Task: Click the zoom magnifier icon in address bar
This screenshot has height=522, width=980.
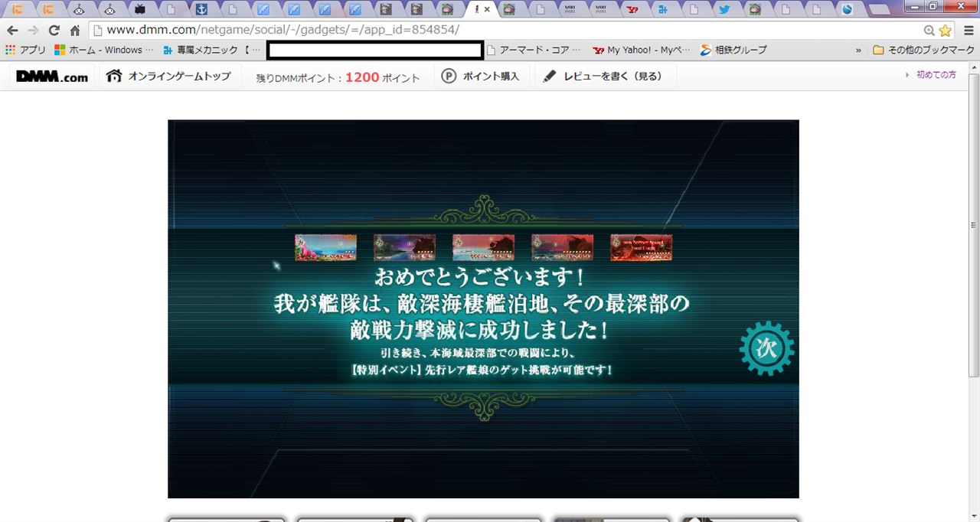Action: (929, 31)
